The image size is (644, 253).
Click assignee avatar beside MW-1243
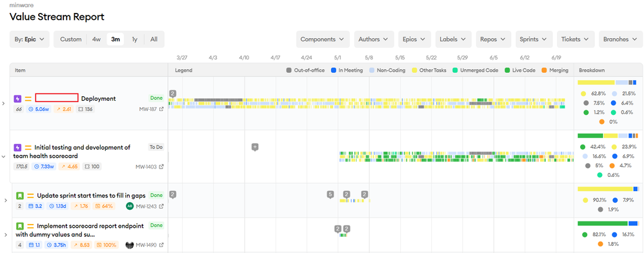130,206
